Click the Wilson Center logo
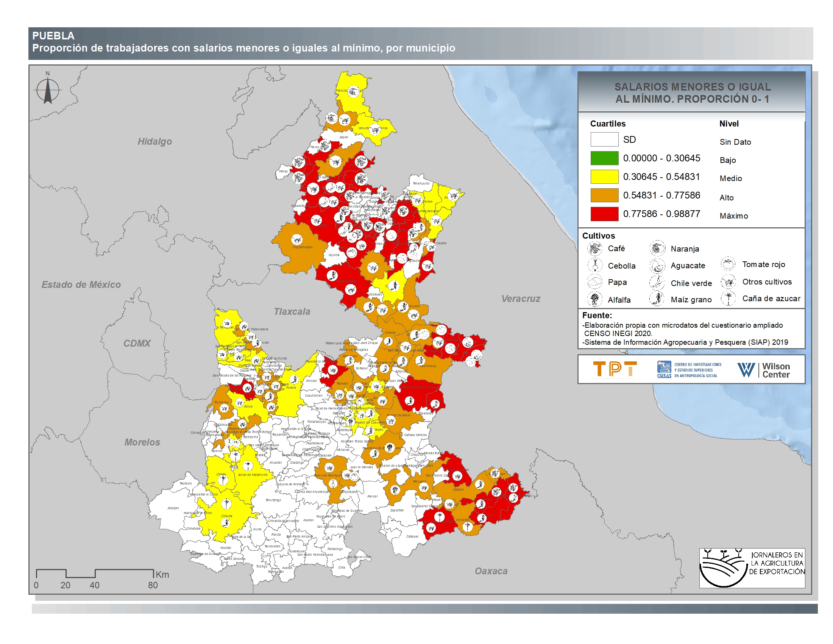Viewport: 833px width, 644px height. pos(763,370)
